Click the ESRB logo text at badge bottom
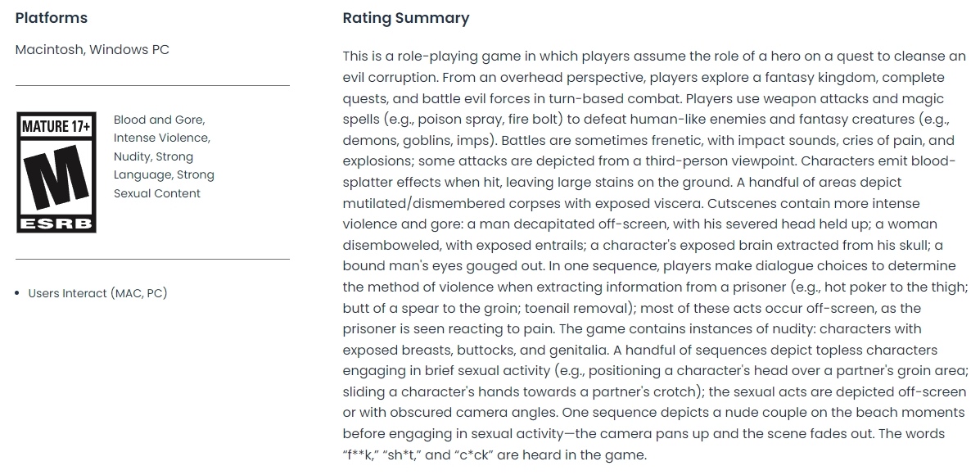The width and height of the screenshot is (980, 475). [56, 222]
